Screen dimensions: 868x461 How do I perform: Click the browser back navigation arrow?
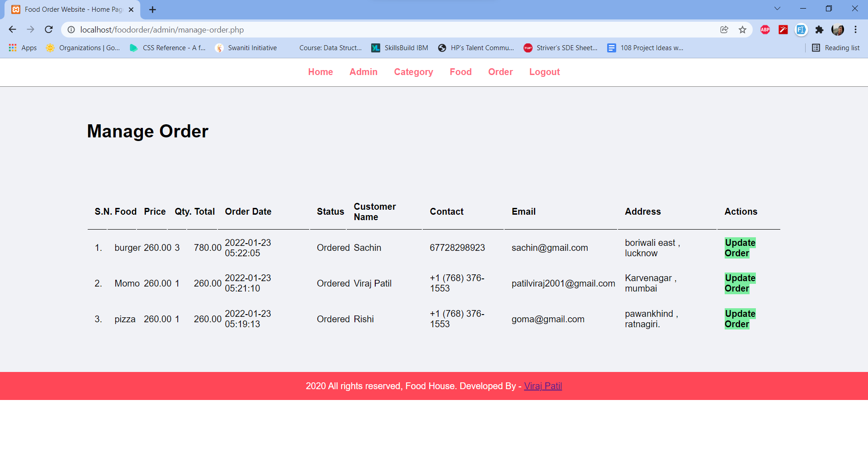pos(12,29)
